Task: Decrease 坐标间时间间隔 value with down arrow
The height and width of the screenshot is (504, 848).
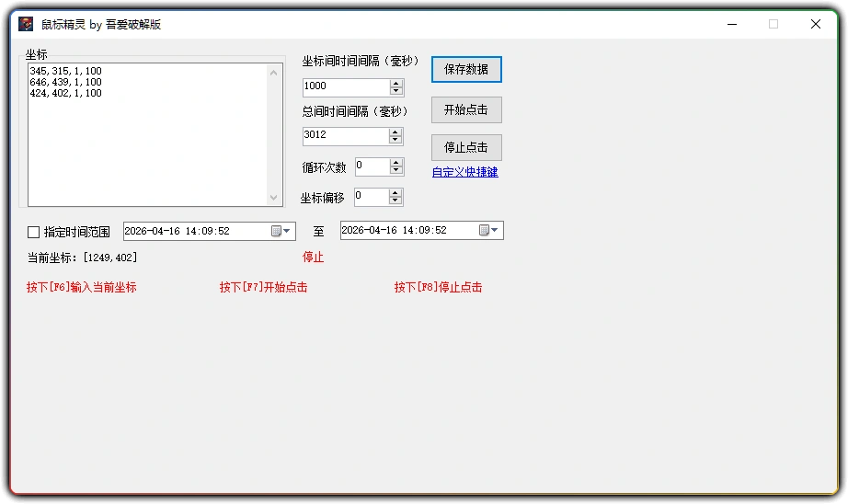Action: 396,91
